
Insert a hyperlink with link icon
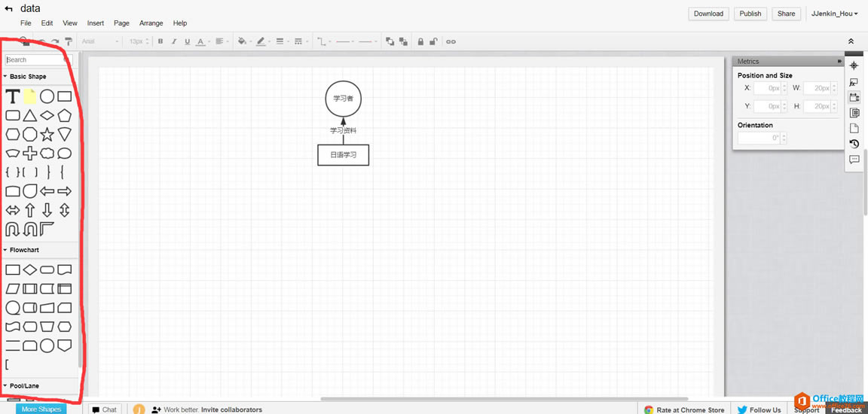tap(451, 41)
